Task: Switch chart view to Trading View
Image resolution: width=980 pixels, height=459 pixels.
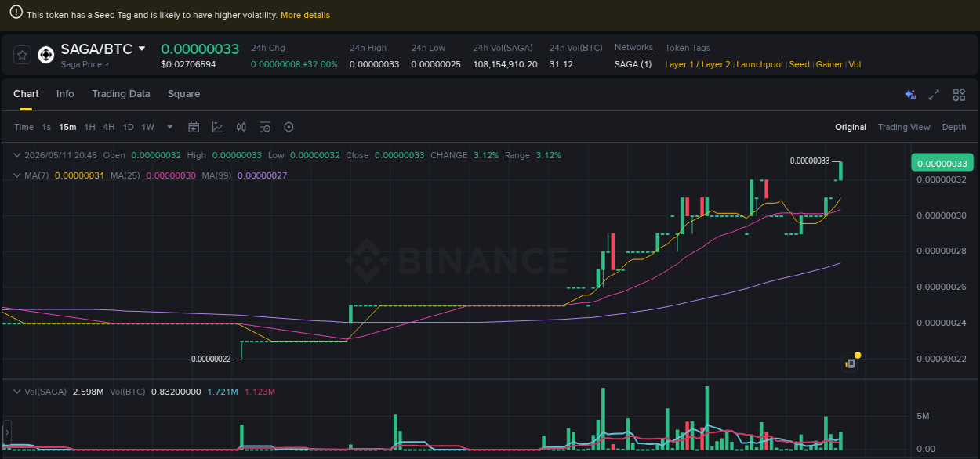Action: pos(904,127)
